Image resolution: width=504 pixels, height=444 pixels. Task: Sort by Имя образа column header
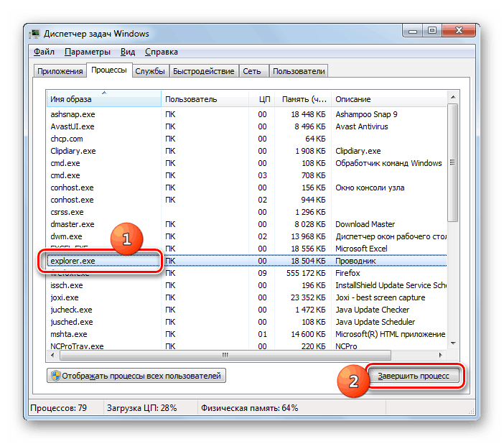(104, 98)
